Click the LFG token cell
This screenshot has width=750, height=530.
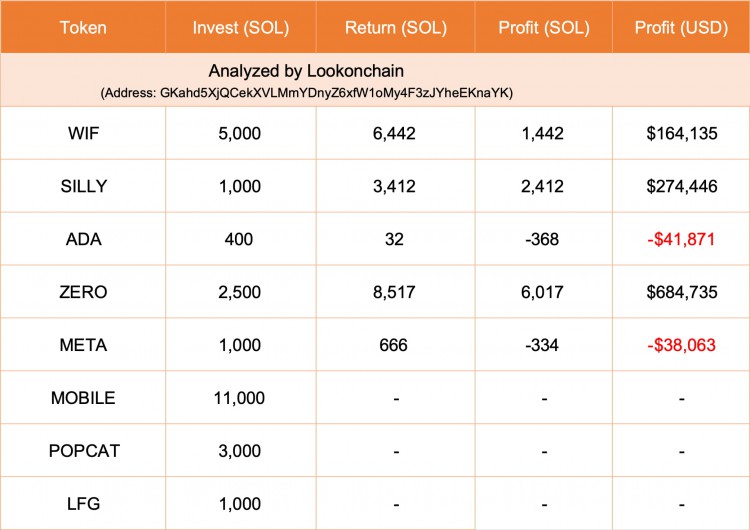[83, 504]
